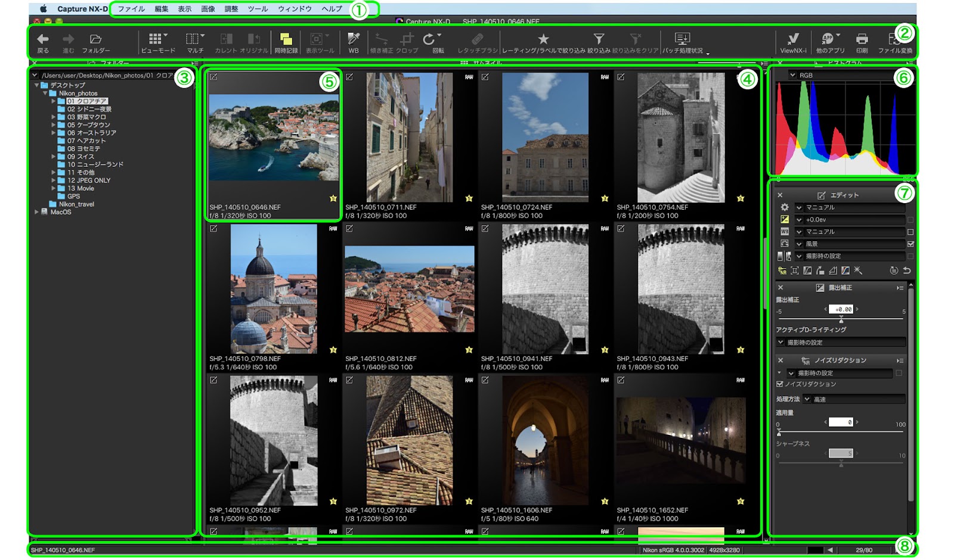Select the WB eyedropper tool
This screenshot has height=560, width=954.
[354, 39]
